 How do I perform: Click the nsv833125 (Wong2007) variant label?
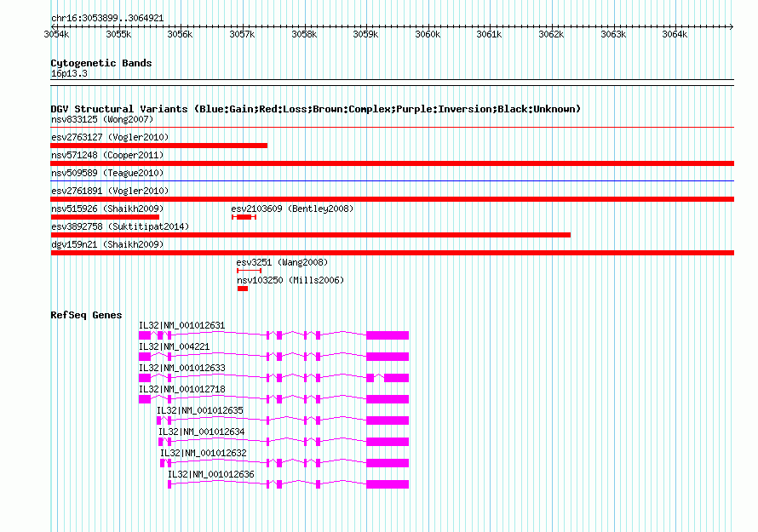[x=102, y=119]
